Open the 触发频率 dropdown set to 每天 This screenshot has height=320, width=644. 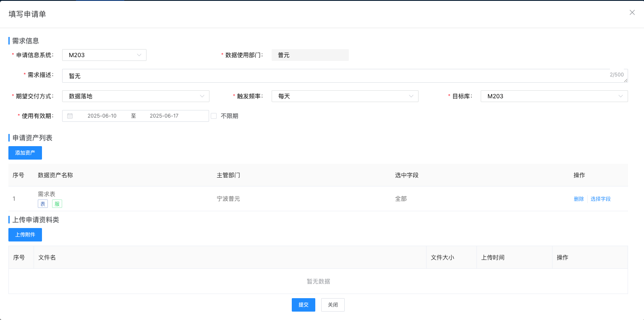[x=345, y=96]
